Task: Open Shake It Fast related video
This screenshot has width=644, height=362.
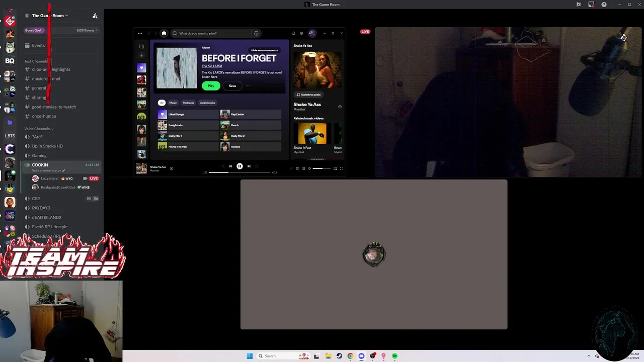Action: (311, 137)
